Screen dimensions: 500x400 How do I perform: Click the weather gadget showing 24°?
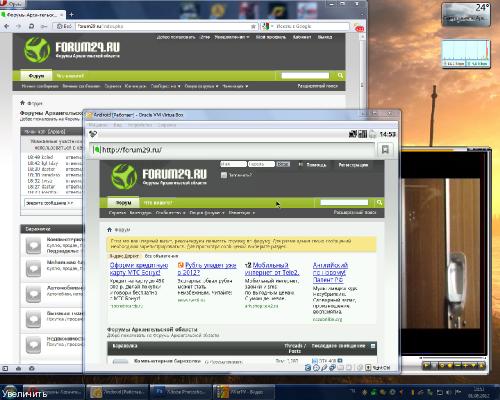[x=466, y=14]
